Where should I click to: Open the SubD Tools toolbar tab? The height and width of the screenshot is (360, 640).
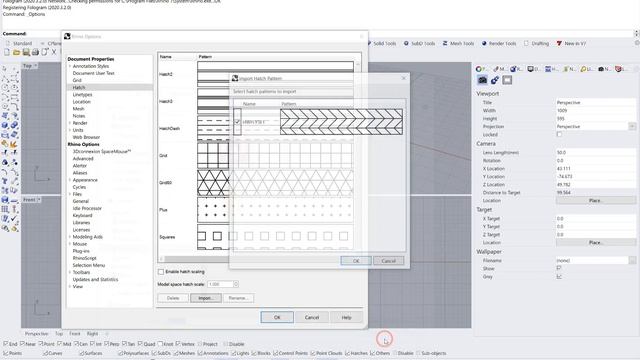419,43
